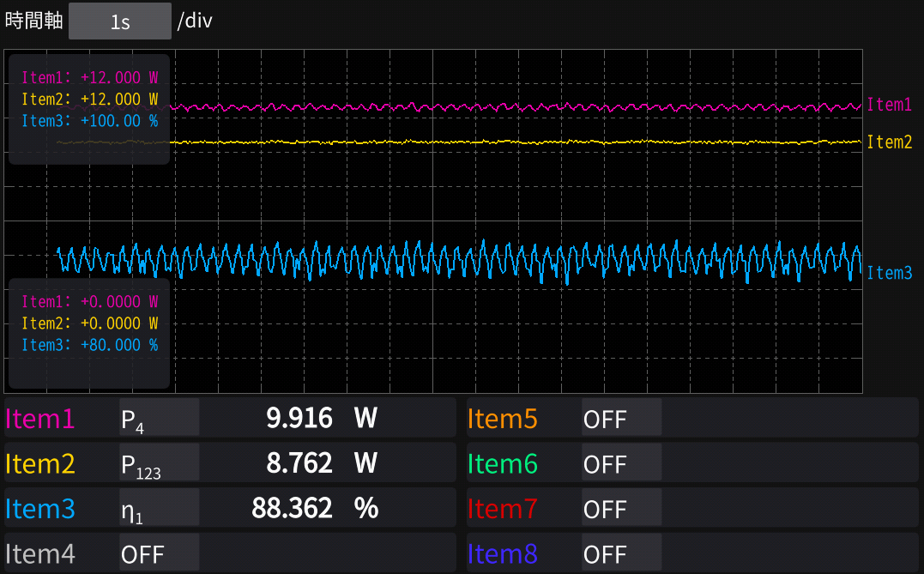Switch Item7 from OFF
924x574 pixels.
pyautogui.click(x=620, y=509)
